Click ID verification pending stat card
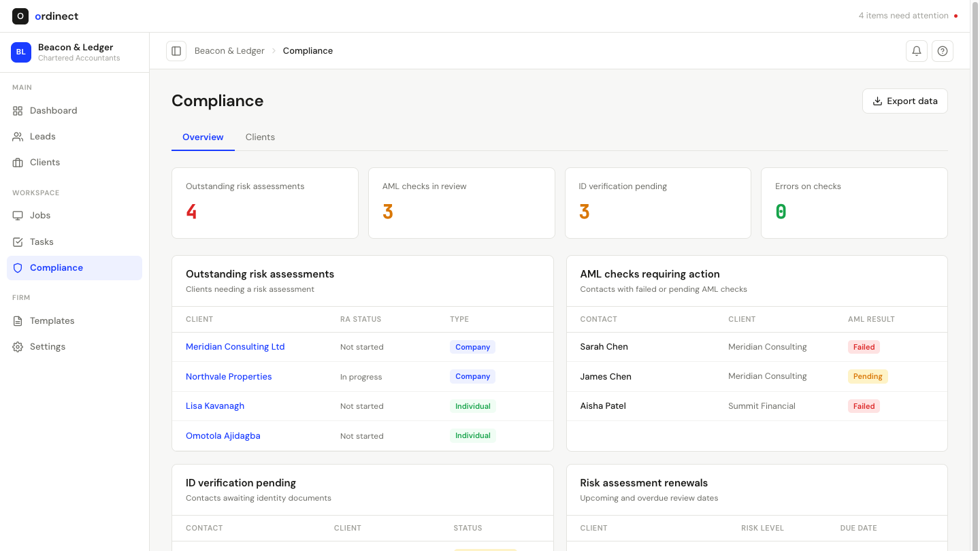This screenshot has width=980, height=551. click(658, 203)
